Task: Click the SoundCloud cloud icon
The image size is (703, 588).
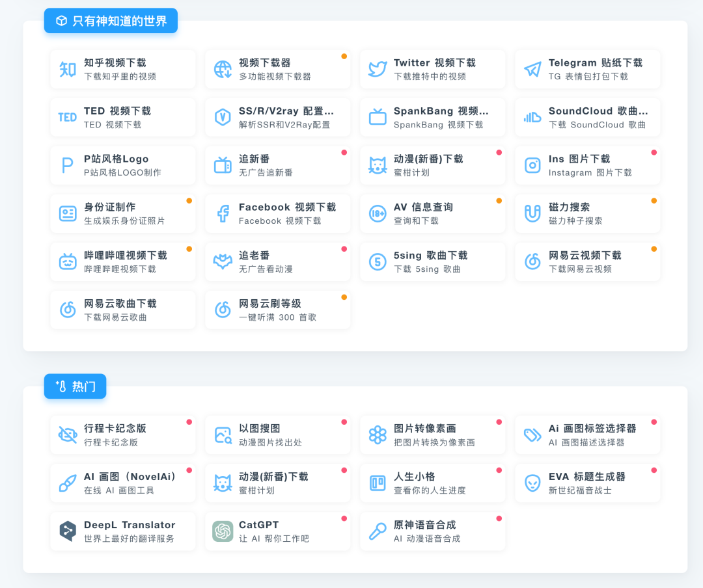Action: click(x=532, y=118)
